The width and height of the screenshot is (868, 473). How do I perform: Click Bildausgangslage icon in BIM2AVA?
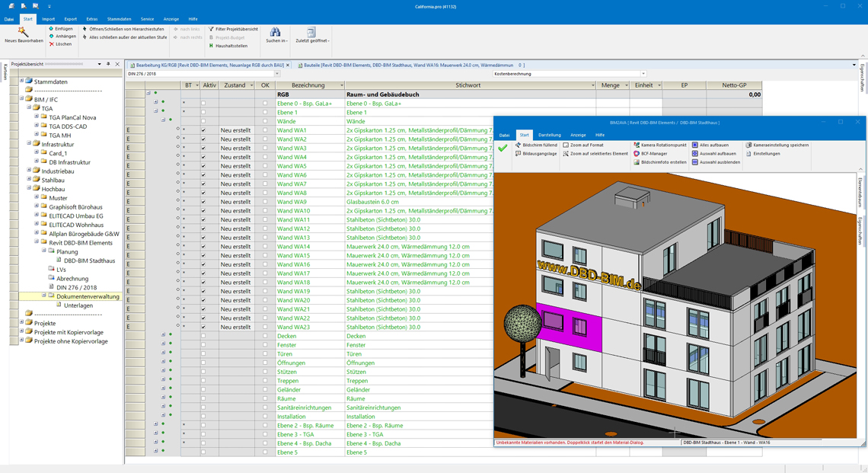[x=519, y=154]
